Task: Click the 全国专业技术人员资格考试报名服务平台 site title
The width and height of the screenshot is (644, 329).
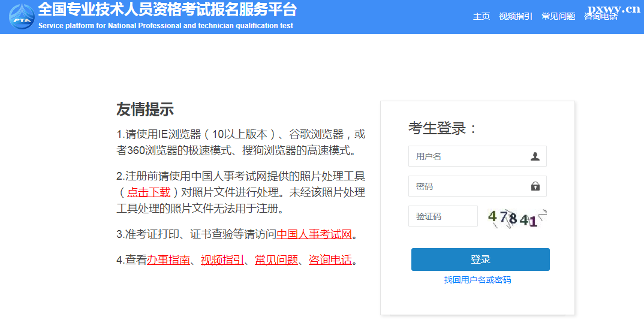Action: [x=167, y=10]
